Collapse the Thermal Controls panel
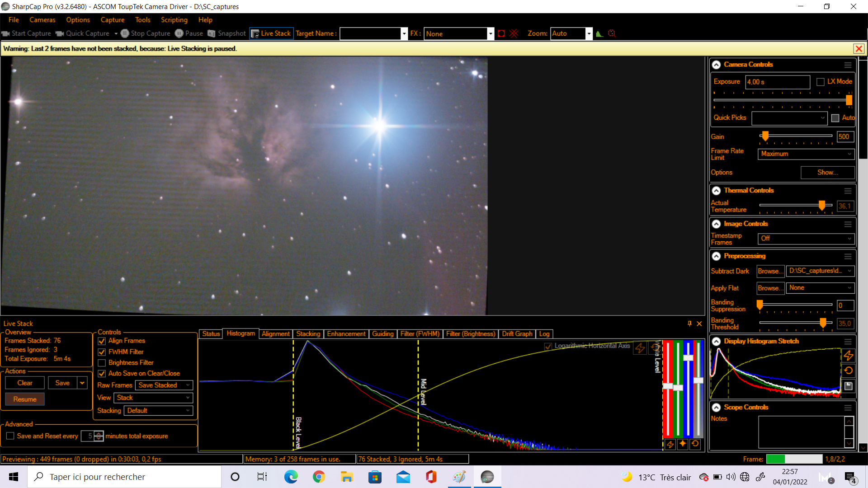Screen dimensions: 868x488 click(716, 191)
